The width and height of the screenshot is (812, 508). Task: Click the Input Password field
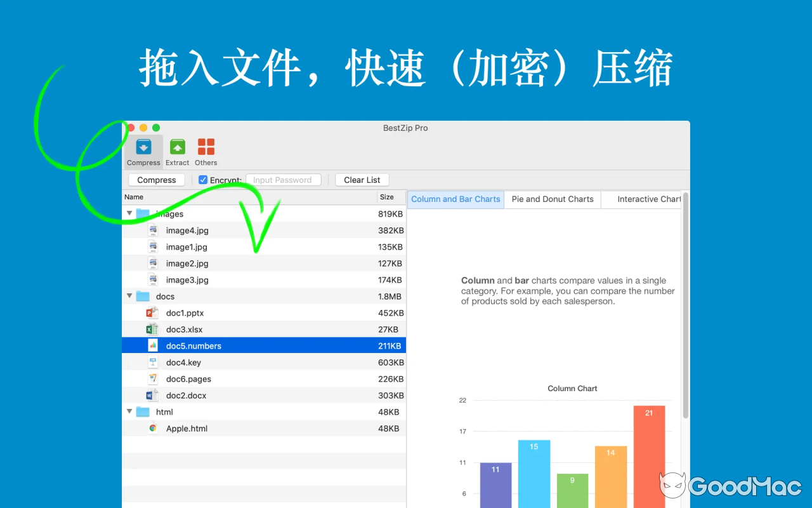(x=284, y=180)
